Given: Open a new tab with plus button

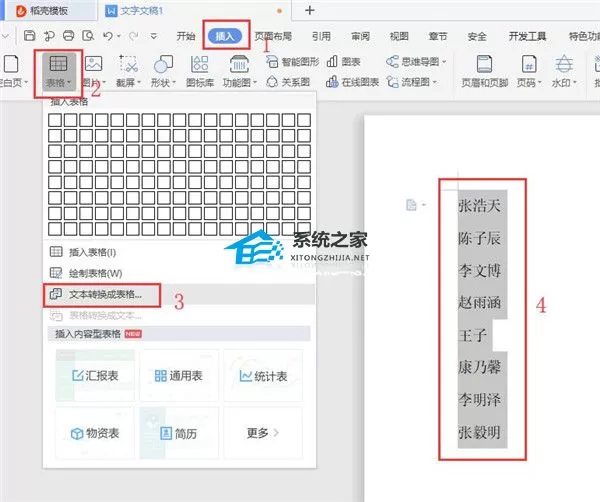Looking at the screenshot, I should (x=310, y=10).
